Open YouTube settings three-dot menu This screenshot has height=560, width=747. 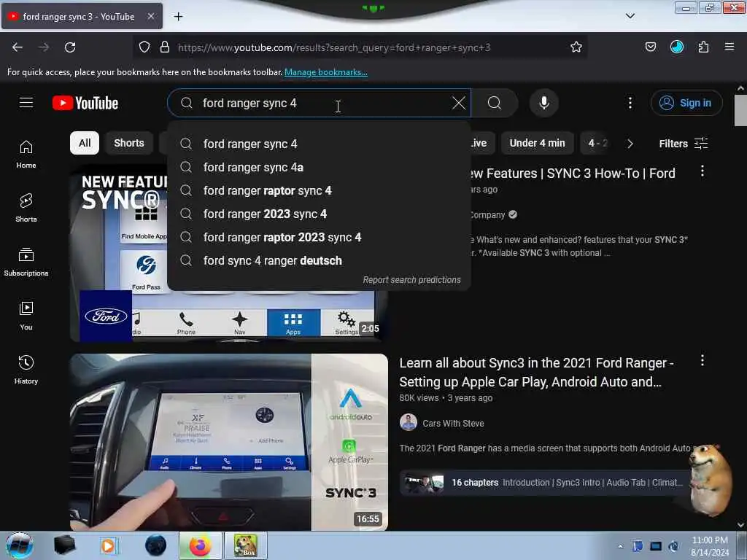click(x=630, y=103)
